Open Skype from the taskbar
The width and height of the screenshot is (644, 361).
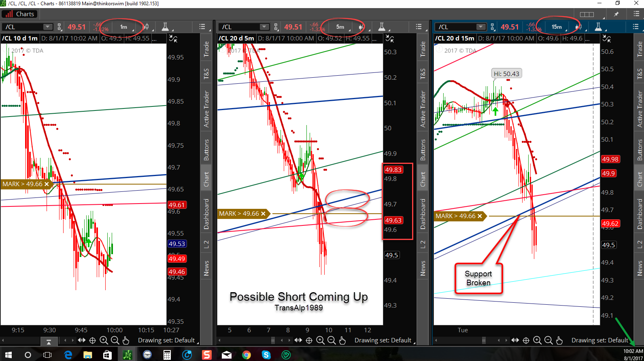[x=266, y=355]
